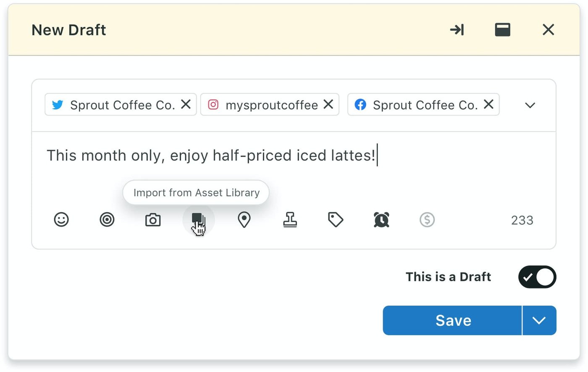Dismiss the New Draft composer
Viewport: 588px width, 372px height.
[548, 29]
